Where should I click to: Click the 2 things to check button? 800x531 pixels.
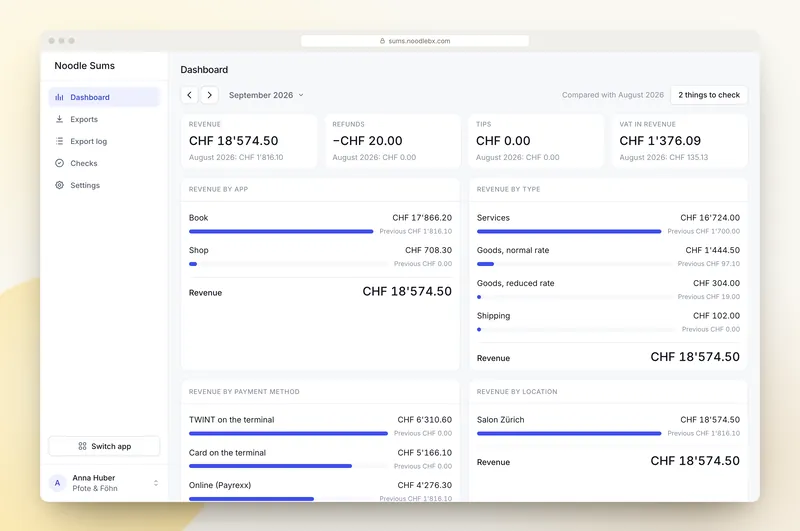pos(709,95)
